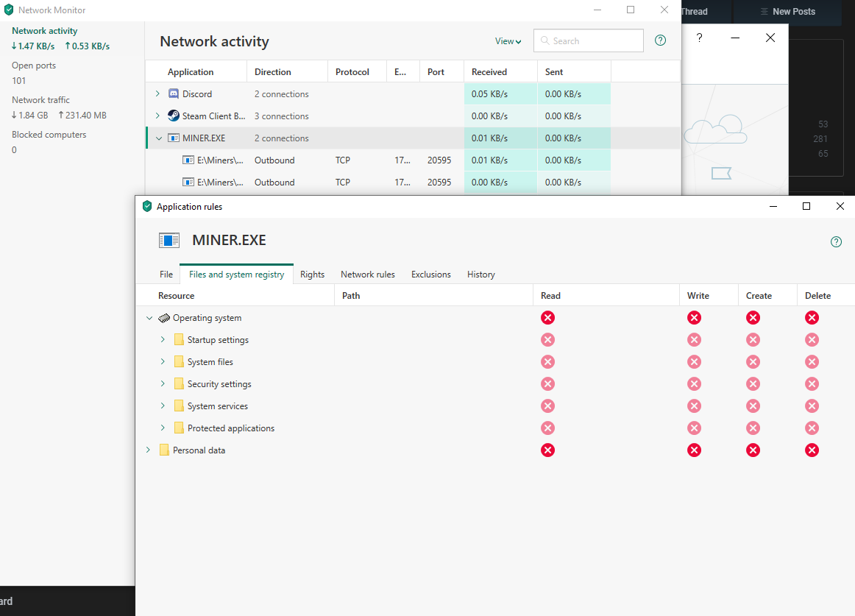Screen dimensions: 855x616
Task: Select Blocked computers in the sidebar
Action: click(49, 134)
